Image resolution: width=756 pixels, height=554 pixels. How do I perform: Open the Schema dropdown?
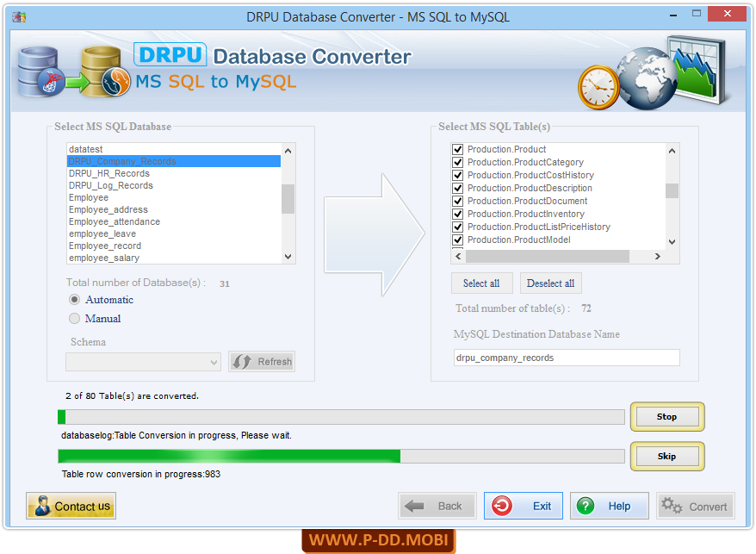point(143,362)
